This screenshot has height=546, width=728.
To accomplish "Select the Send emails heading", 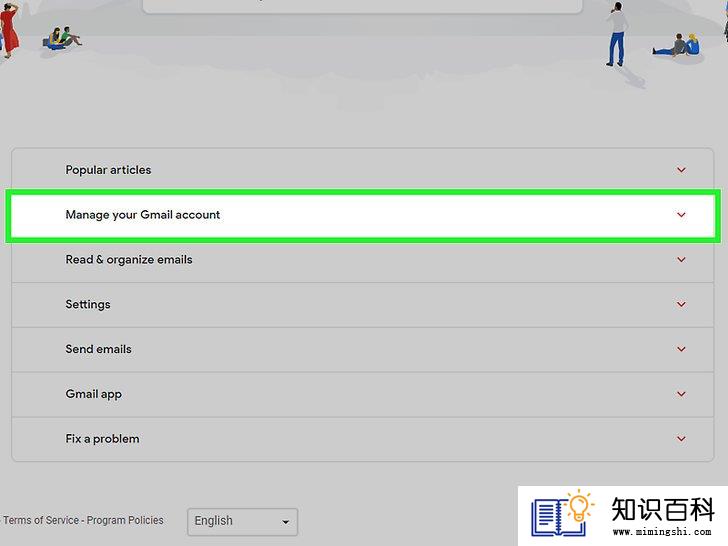I will click(98, 349).
